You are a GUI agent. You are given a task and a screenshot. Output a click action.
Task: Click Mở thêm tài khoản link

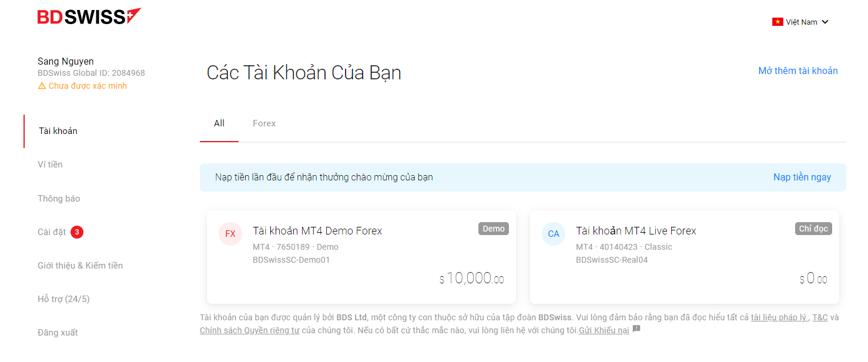pyautogui.click(x=798, y=71)
